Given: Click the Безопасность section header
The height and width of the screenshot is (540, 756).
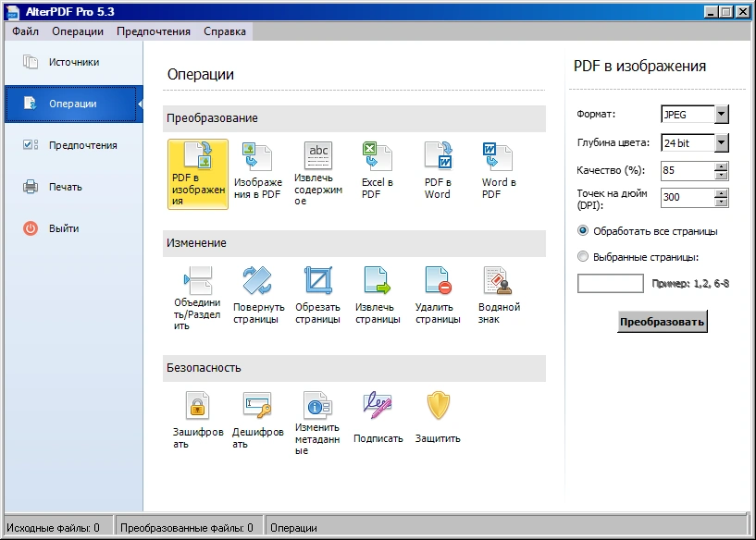Looking at the screenshot, I should (354, 368).
